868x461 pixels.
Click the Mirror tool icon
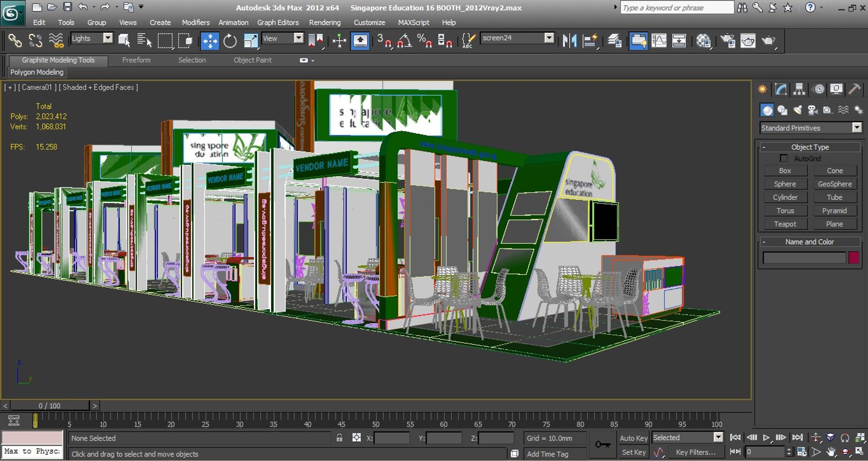click(x=570, y=41)
